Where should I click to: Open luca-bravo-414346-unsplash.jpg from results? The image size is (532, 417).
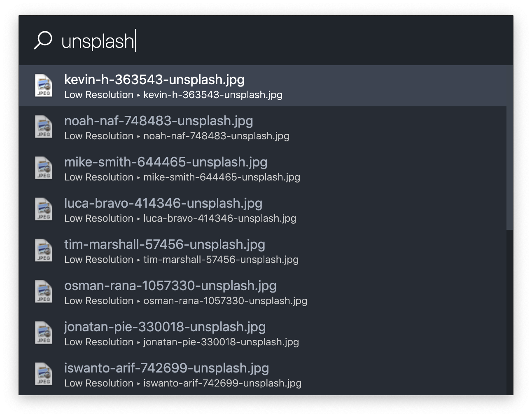262,209
